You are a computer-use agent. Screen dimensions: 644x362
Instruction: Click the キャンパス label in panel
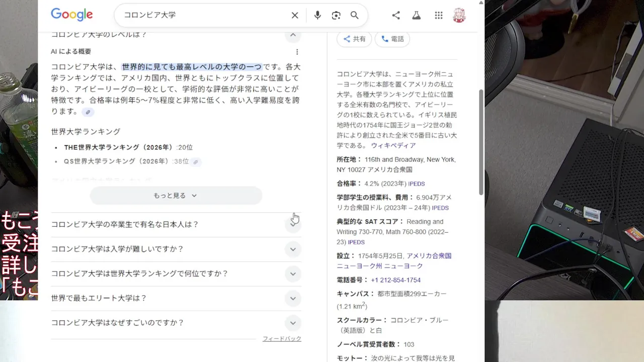(356, 294)
